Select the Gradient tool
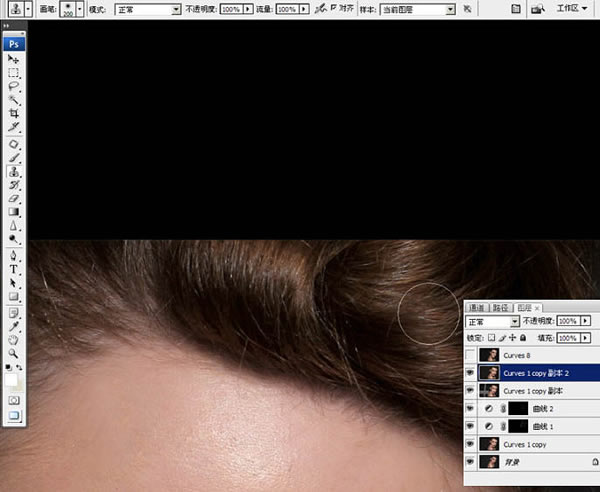Screen dimensions: 600x492 (13, 212)
